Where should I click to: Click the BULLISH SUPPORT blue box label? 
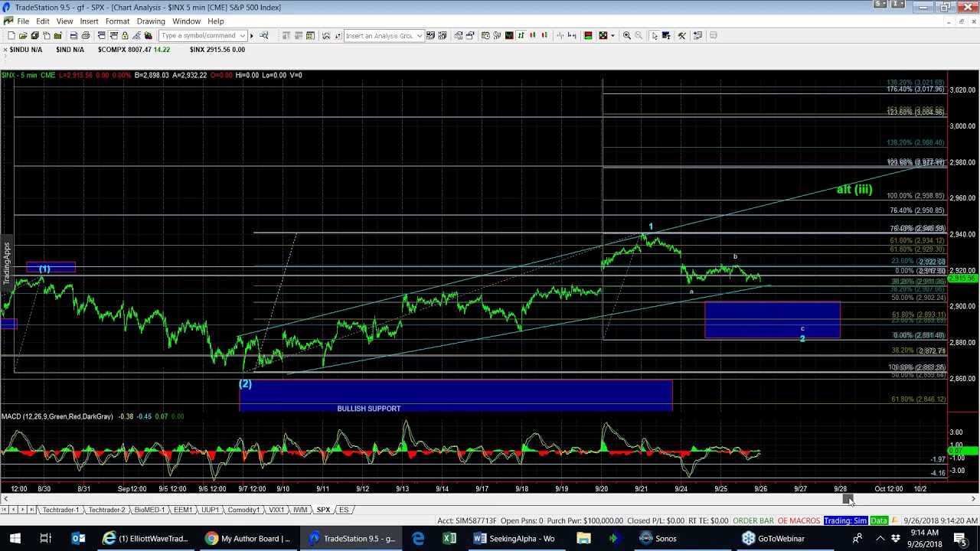pyautogui.click(x=369, y=409)
